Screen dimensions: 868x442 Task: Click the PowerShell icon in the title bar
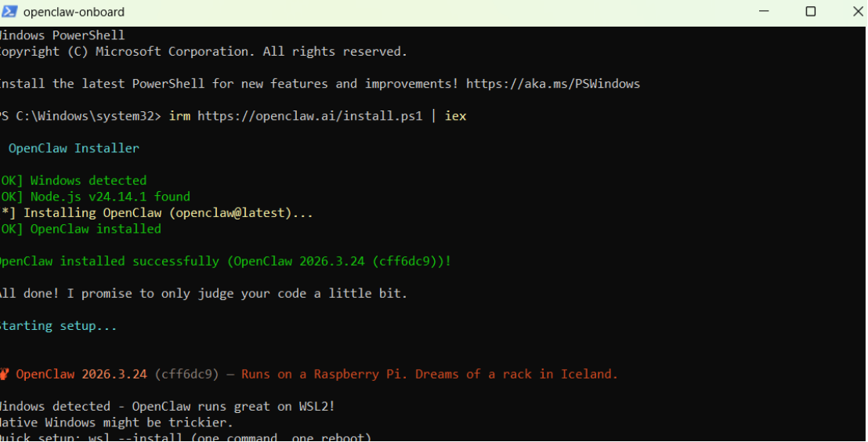9,12
